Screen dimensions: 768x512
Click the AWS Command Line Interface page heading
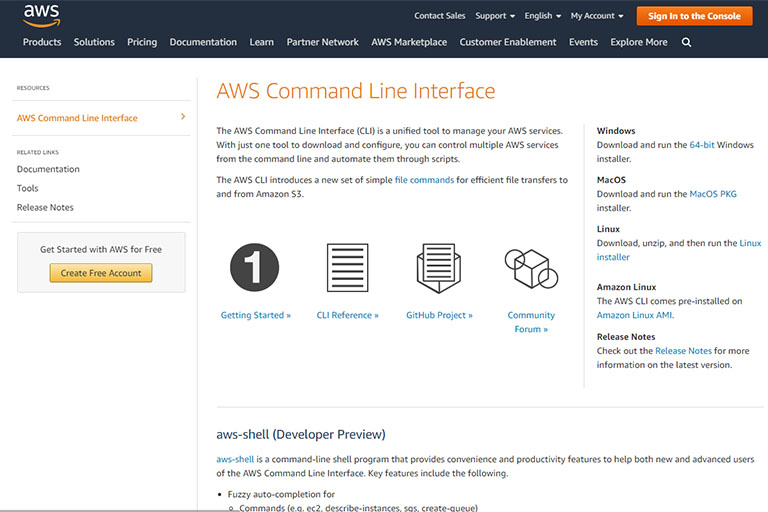click(356, 91)
